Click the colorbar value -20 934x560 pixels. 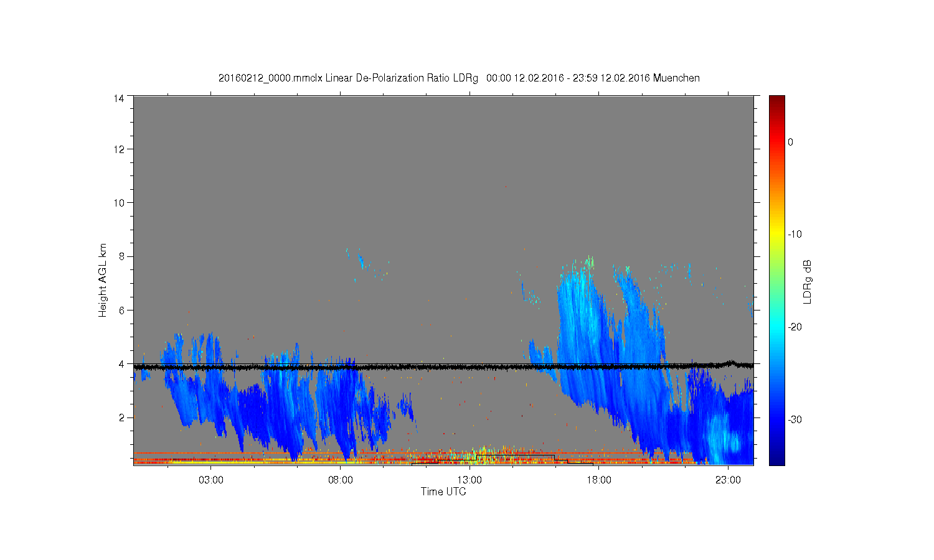[x=795, y=327]
